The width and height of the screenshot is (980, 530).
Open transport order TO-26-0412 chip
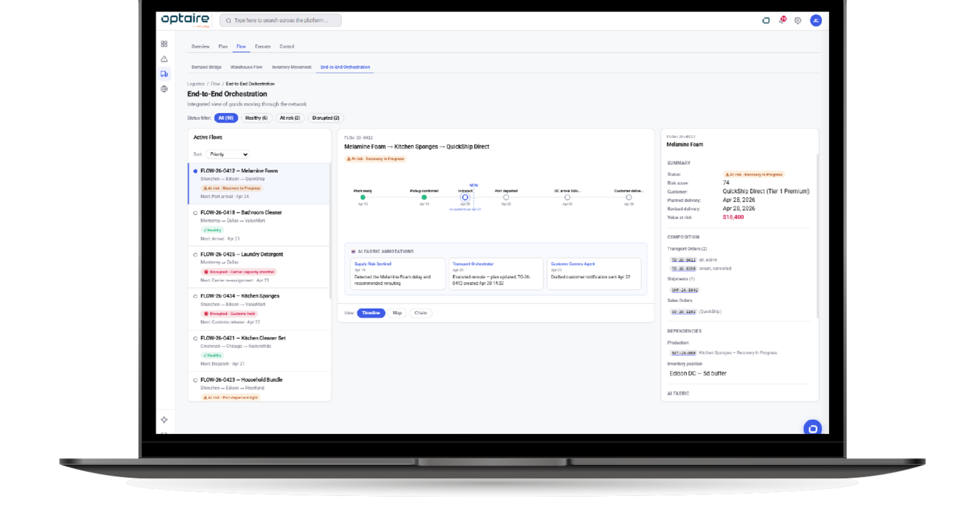tap(683, 260)
